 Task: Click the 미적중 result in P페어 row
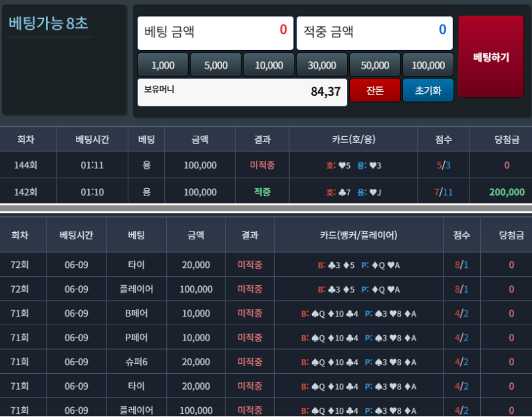[x=250, y=338]
